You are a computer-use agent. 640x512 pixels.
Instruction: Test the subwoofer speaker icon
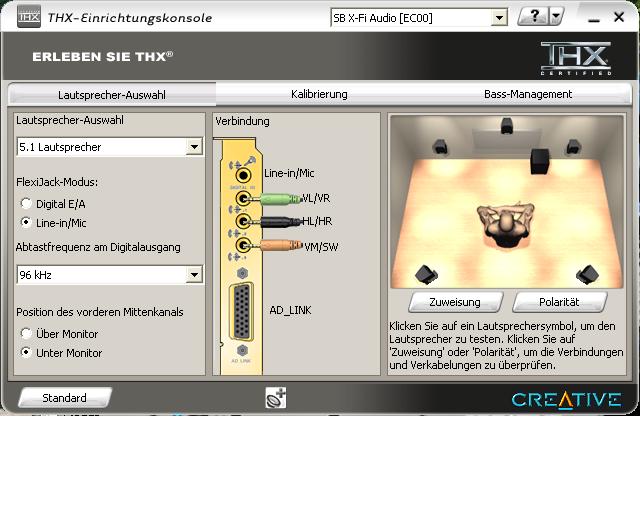point(539,161)
